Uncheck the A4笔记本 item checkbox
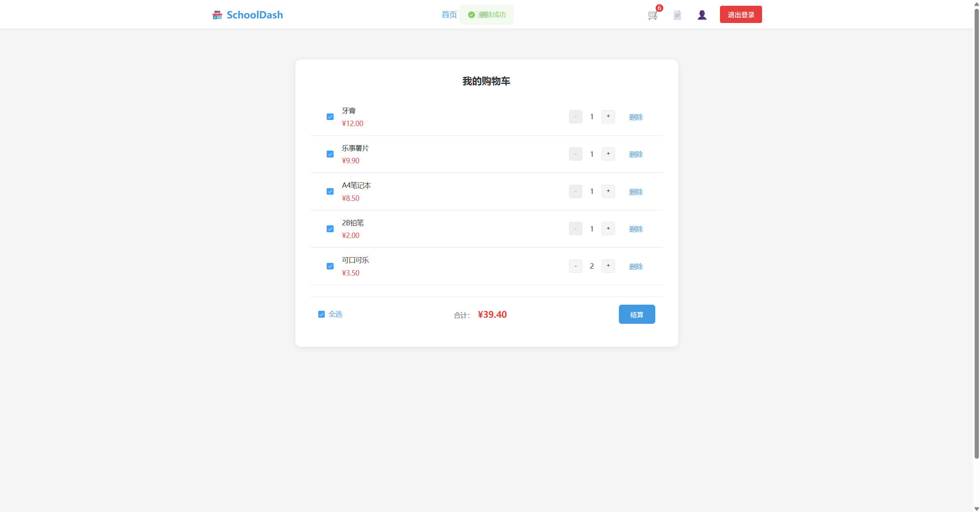This screenshot has width=980, height=512. [330, 192]
